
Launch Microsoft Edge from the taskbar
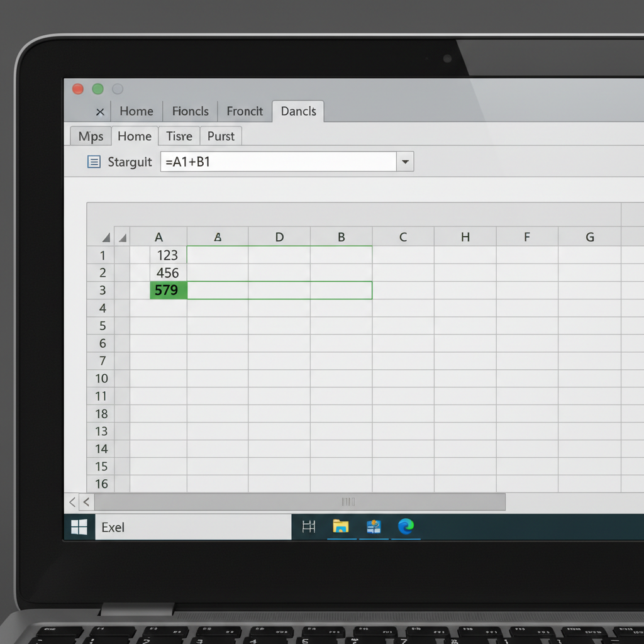coord(406,528)
